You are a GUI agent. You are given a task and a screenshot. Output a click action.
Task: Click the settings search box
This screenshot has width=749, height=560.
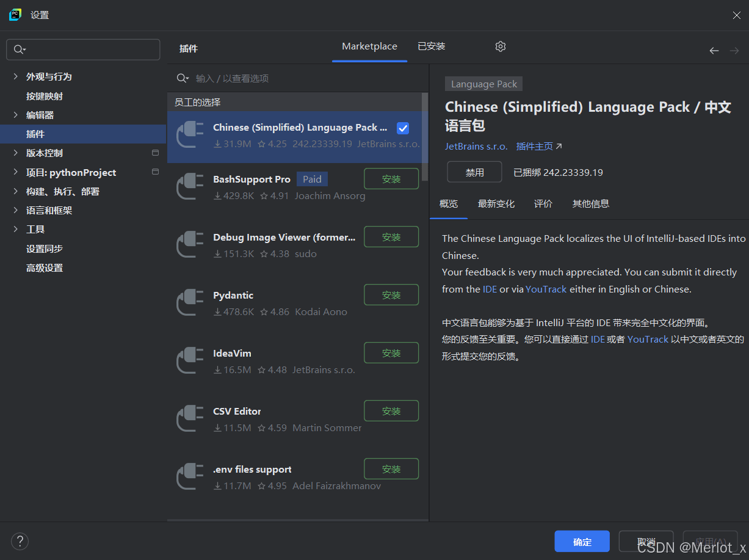[x=83, y=49]
